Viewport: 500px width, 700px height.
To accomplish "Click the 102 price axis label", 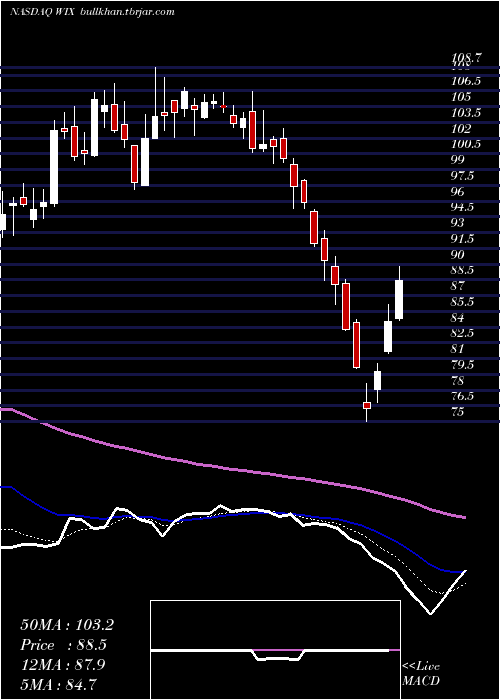I will pos(461,129).
